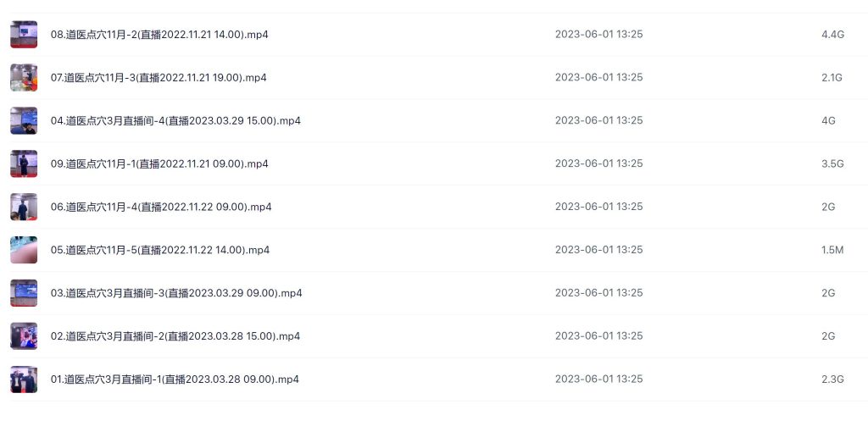
Task: Open file 08.道医点穴11月-2(直播2022.11.21 14.00).mp4
Action: tap(159, 35)
